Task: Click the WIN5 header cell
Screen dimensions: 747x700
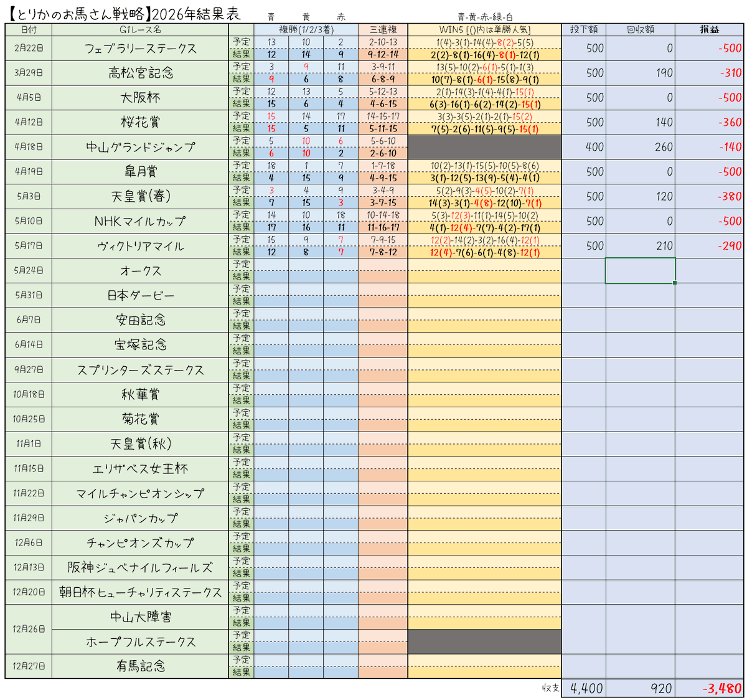Action: 484,29
